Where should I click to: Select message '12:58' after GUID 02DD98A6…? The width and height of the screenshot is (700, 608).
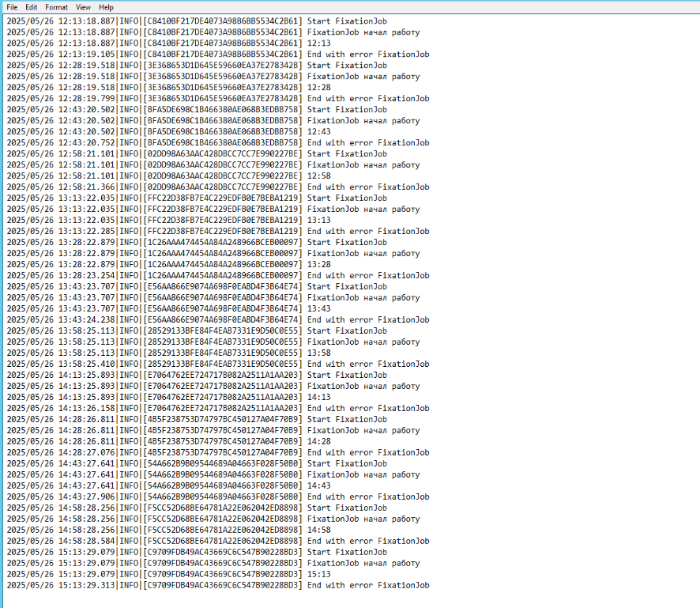point(318,176)
